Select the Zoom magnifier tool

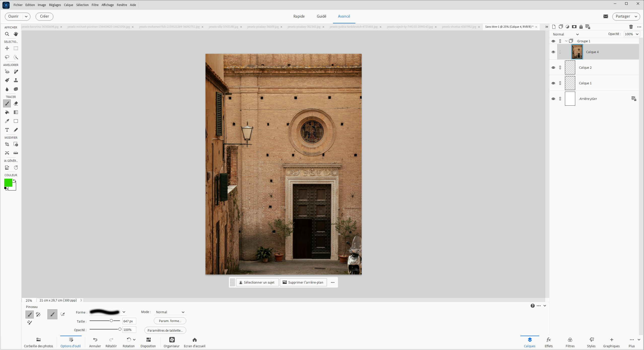pyautogui.click(x=7, y=34)
